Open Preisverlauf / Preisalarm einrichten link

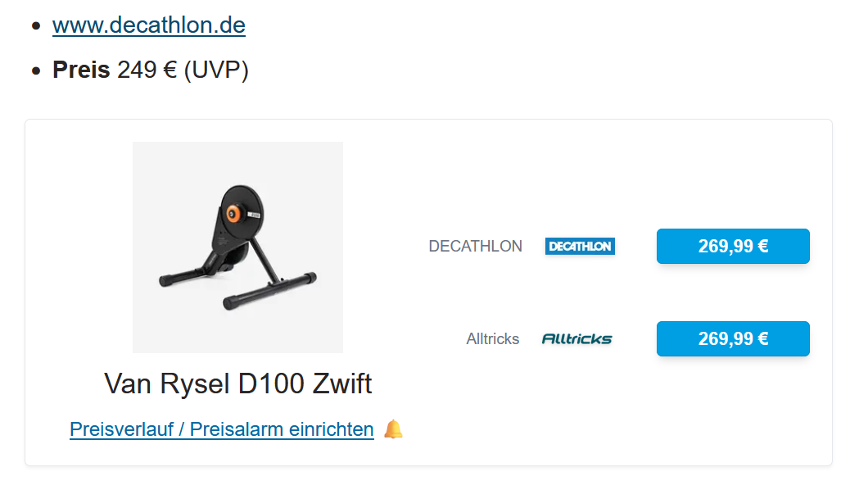tap(221, 429)
